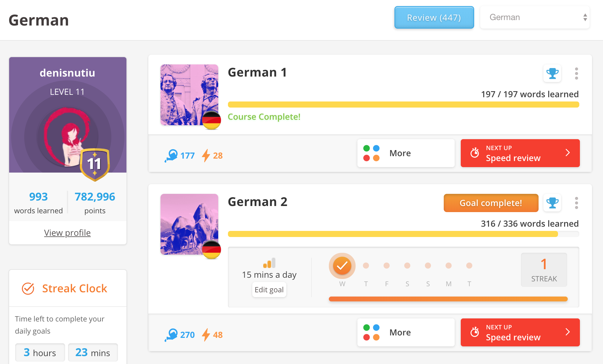Open the German language dropdown

coord(535,17)
